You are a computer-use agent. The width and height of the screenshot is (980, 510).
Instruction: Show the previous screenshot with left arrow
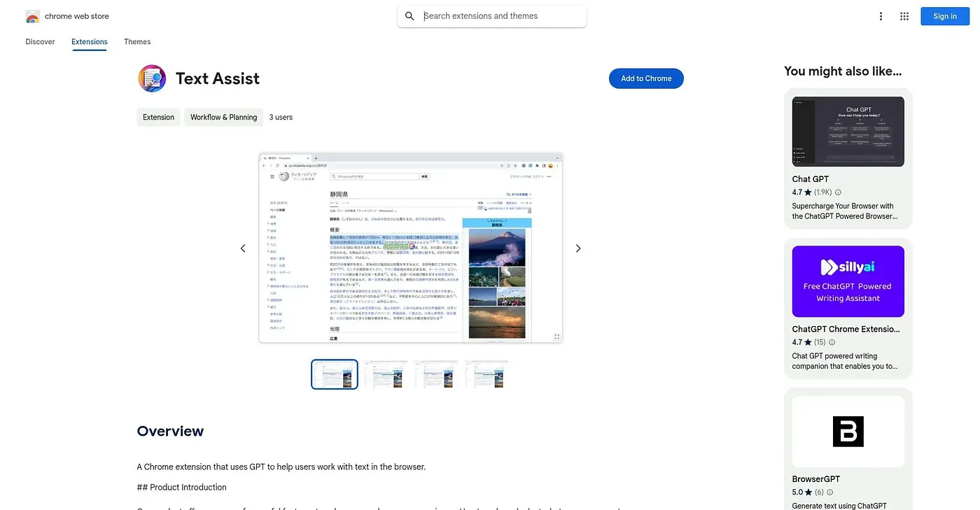[243, 248]
